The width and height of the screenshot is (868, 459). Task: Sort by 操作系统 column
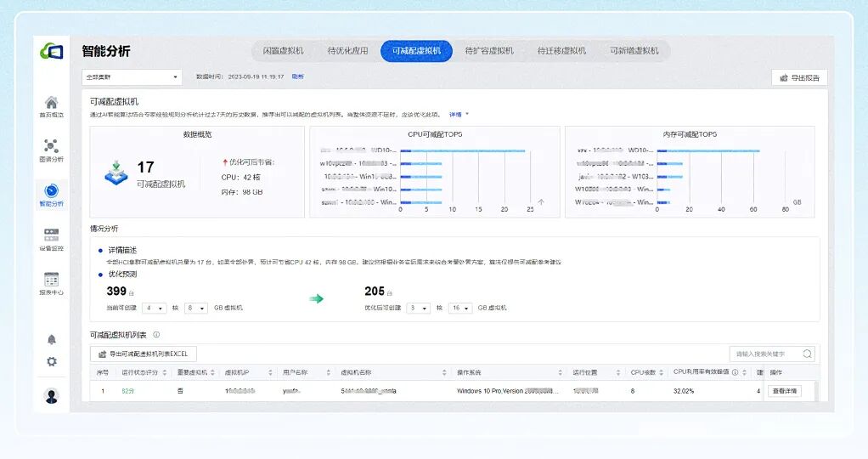pyautogui.click(x=560, y=372)
